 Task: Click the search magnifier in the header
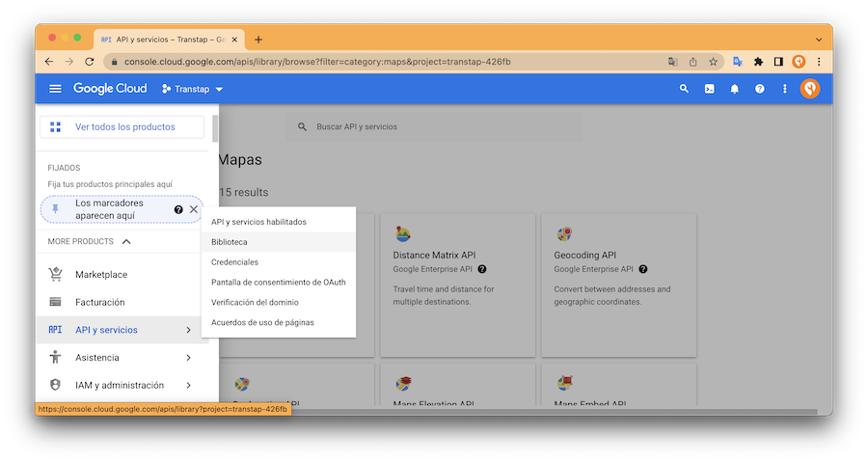pyautogui.click(x=684, y=89)
